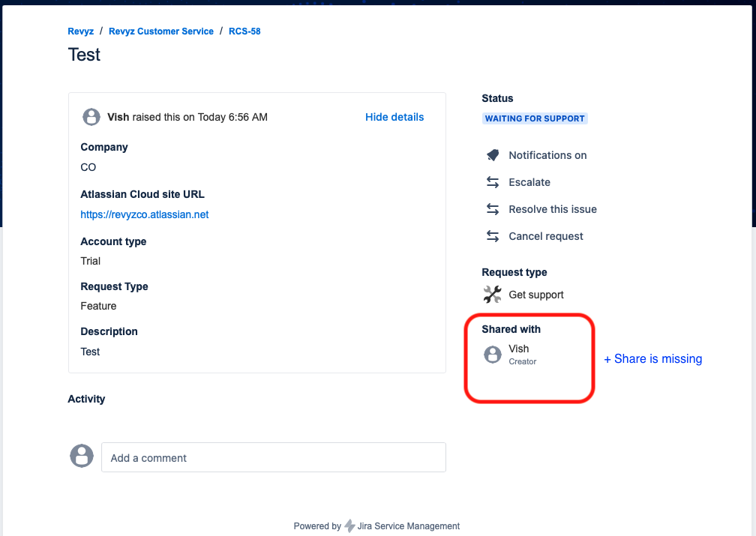Viewport: 756px width, 536px height.
Task: Click the notifications bell icon
Action: point(492,155)
